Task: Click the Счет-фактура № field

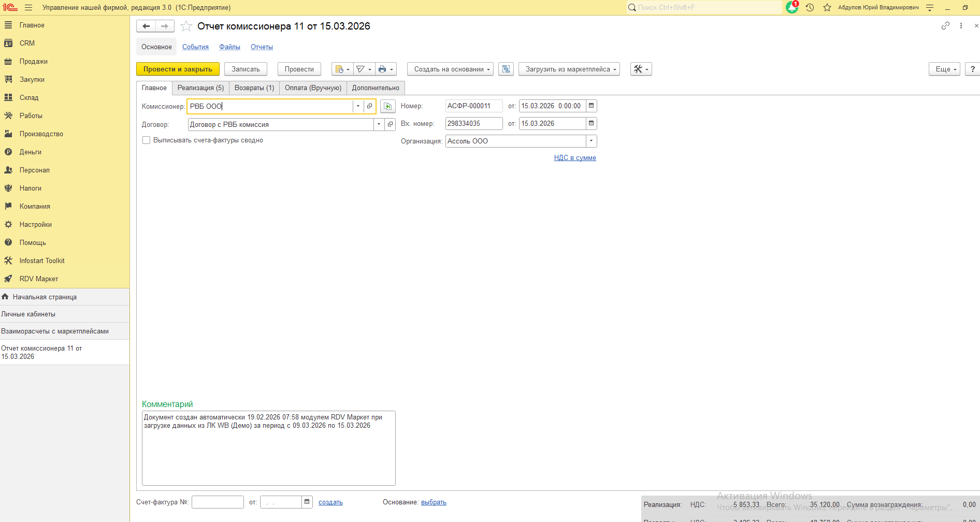Action: tap(218, 502)
